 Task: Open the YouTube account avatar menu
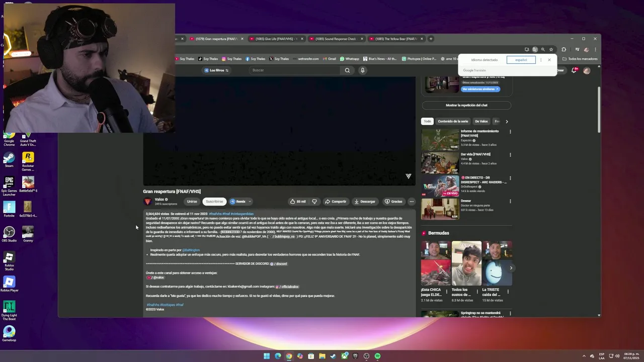click(586, 70)
